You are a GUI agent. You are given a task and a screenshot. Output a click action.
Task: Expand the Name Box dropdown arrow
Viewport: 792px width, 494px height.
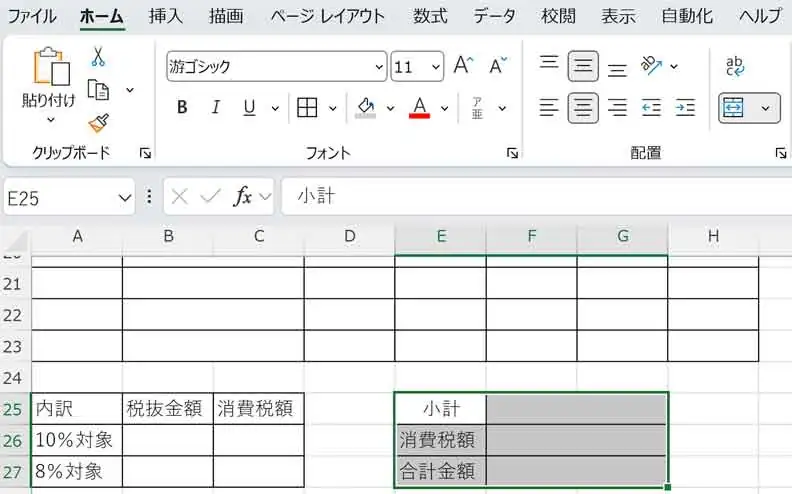[x=124, y=197]
